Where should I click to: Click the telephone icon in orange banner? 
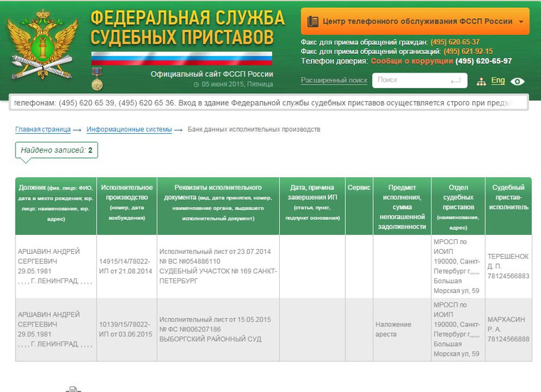tap(312, 21)
